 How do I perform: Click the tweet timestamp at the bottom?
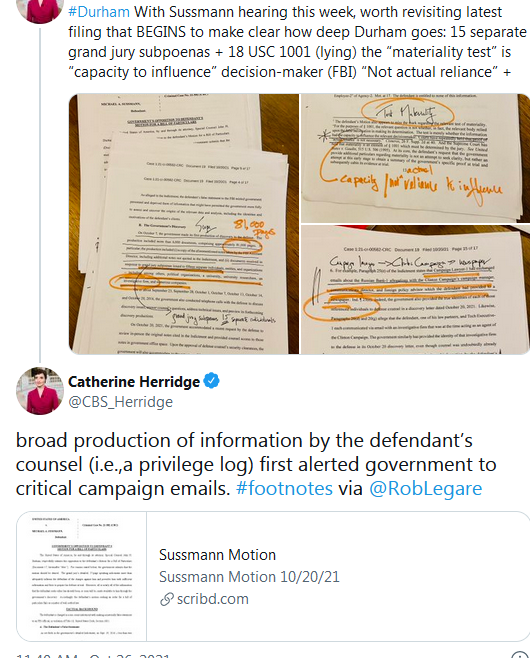point(93,655)
